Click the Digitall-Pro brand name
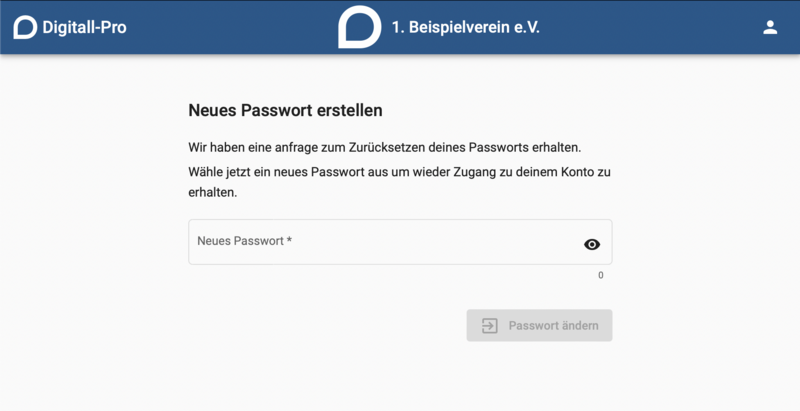The image size is (800, 411). click(84, 27)
